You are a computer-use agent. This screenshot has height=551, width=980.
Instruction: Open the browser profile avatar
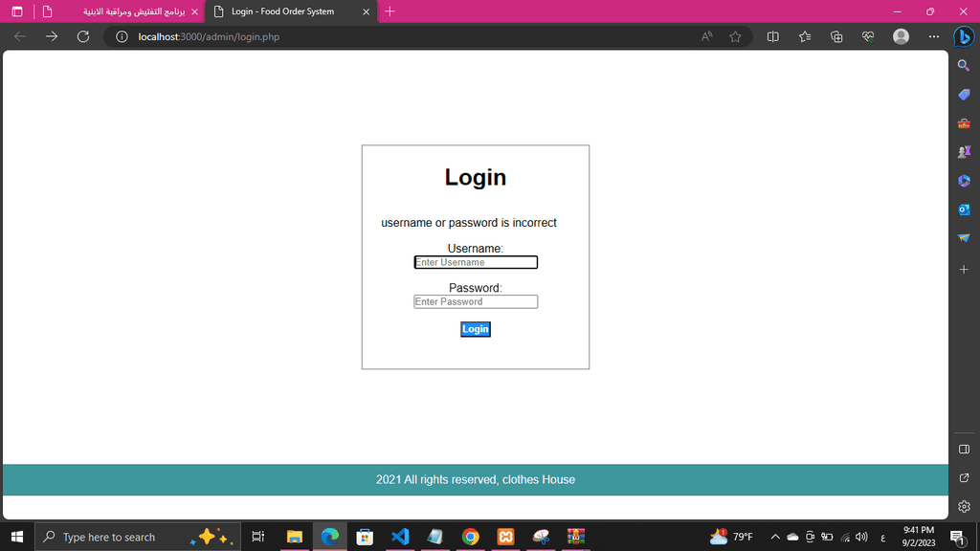pyautogui.click(x=901, y=37)
